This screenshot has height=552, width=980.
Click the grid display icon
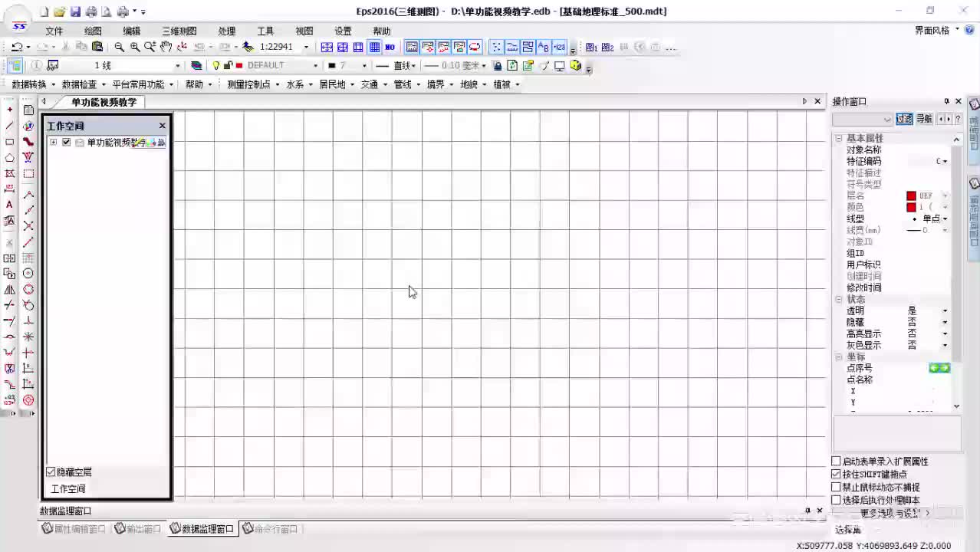pos(374,47)
